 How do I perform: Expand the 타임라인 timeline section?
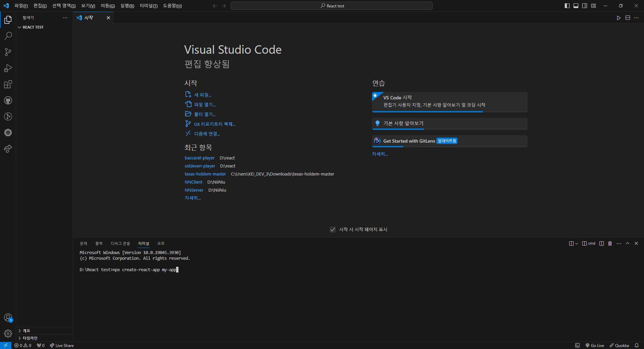[44, 338]
